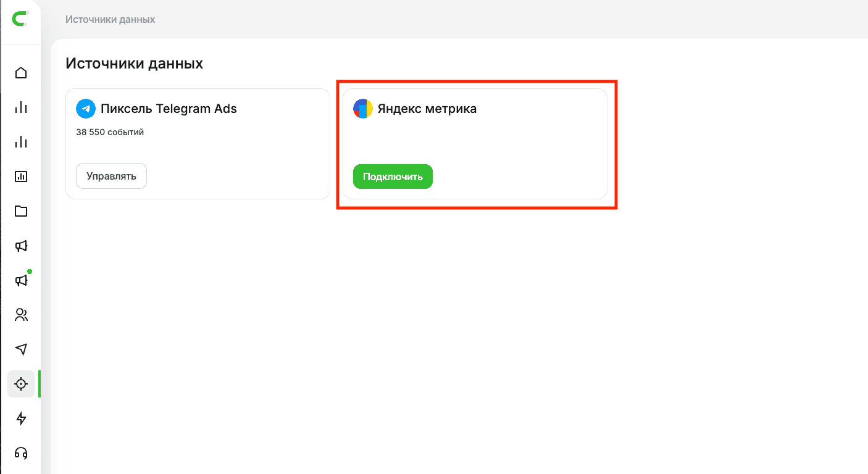This screenshot has height=474, width=868.
Task: Click the active crosshair target sidebar icon
Action: click(21, 384)
